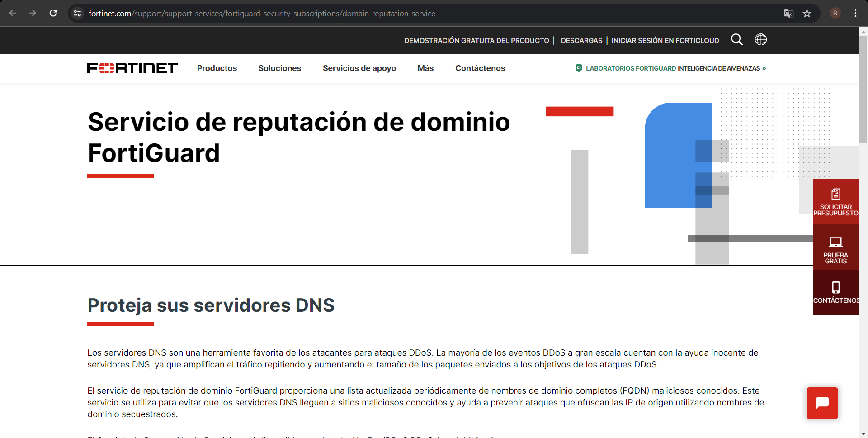Open Prueba Gratis via the laptop icon
This screenshot has height=438, width=868.
[837, 242]
